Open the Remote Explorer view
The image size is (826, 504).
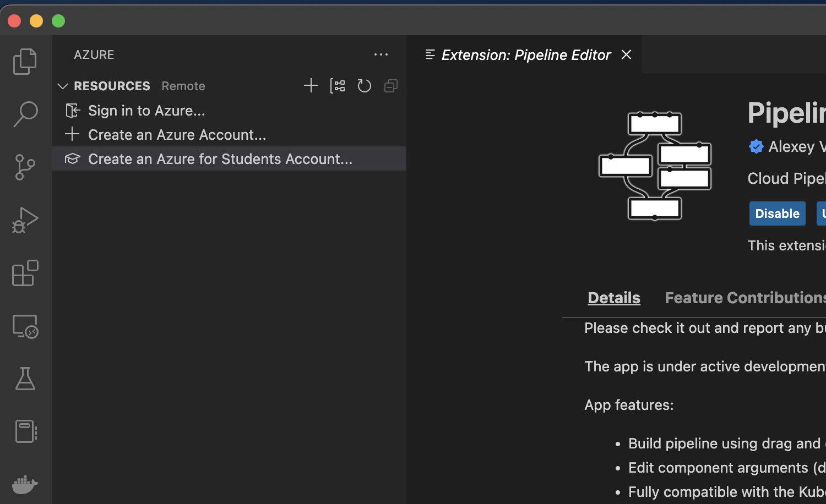coord(25,326)
